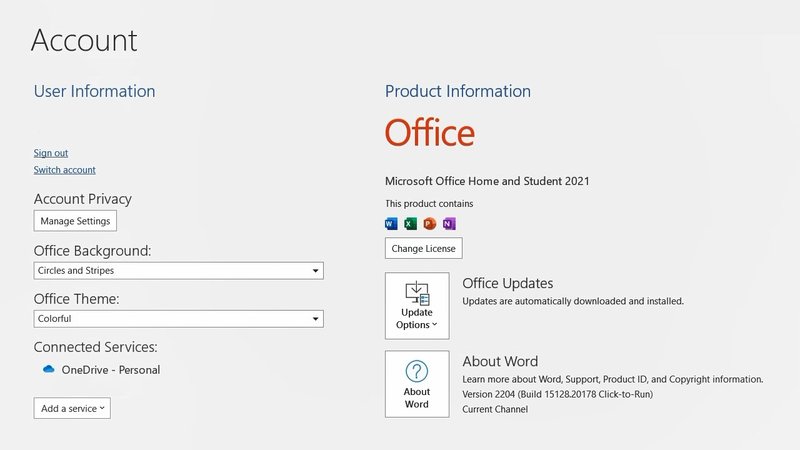This screenshot has height=450, width=800.
Task: Click the red Office logo
Action: [430, 133]
